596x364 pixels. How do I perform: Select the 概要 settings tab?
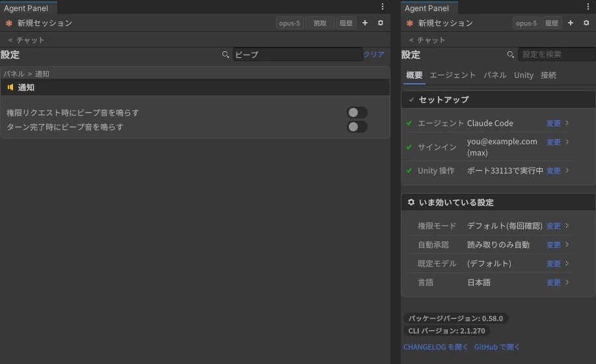click(x=414, y=75)
